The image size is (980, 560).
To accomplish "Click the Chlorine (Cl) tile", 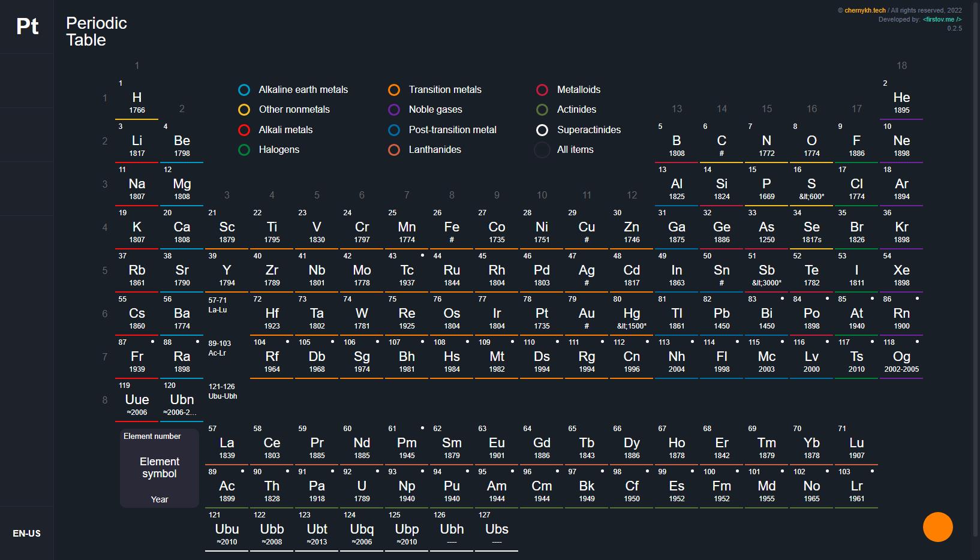I will pos(856,185).
